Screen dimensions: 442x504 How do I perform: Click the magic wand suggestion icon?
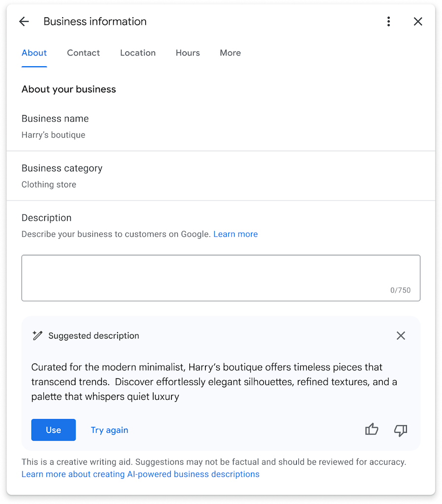coord(37,336)
